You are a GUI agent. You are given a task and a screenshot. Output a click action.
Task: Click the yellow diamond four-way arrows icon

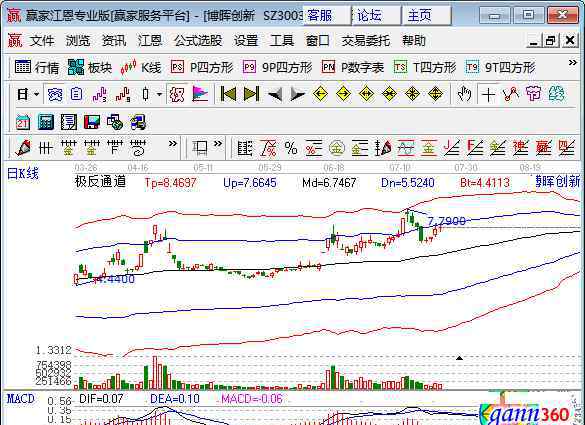412,94
